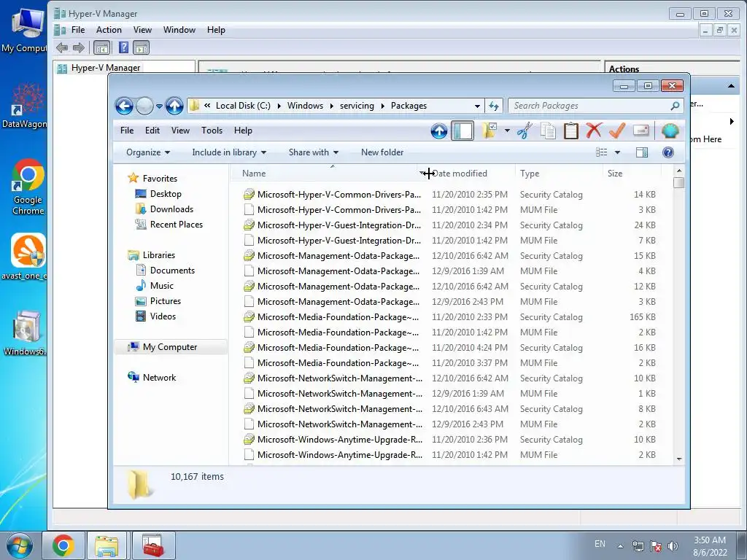This screenshot has height=560, width=747.
Task: Click the blue Up toolbar icon in Explorer
Action: point(438,131)
